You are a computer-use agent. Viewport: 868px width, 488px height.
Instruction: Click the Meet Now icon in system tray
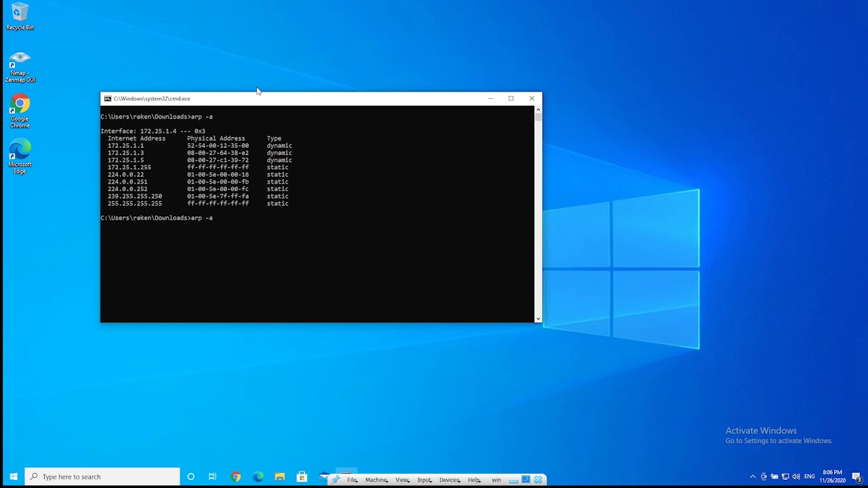click(x=764, y=476)
